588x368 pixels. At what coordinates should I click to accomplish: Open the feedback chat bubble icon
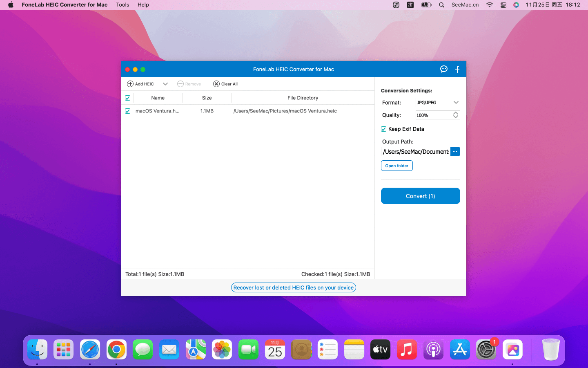pyautogui.click(x=444, y=69)
